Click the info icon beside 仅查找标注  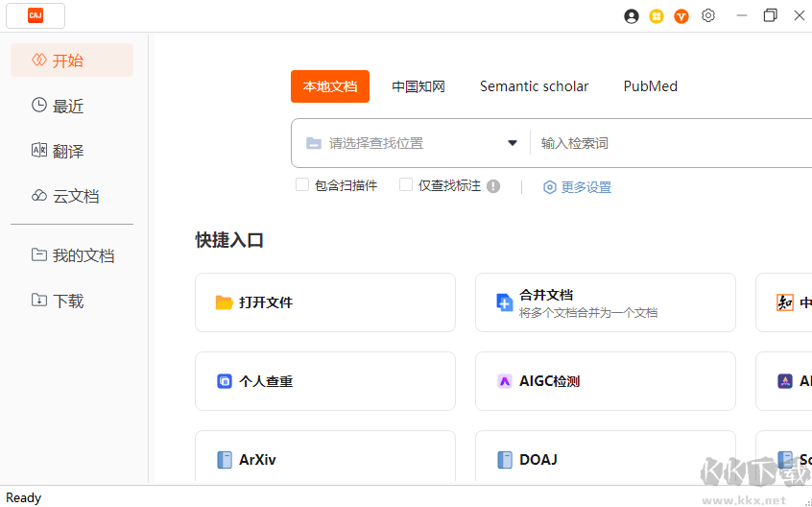tap(493, 186)
